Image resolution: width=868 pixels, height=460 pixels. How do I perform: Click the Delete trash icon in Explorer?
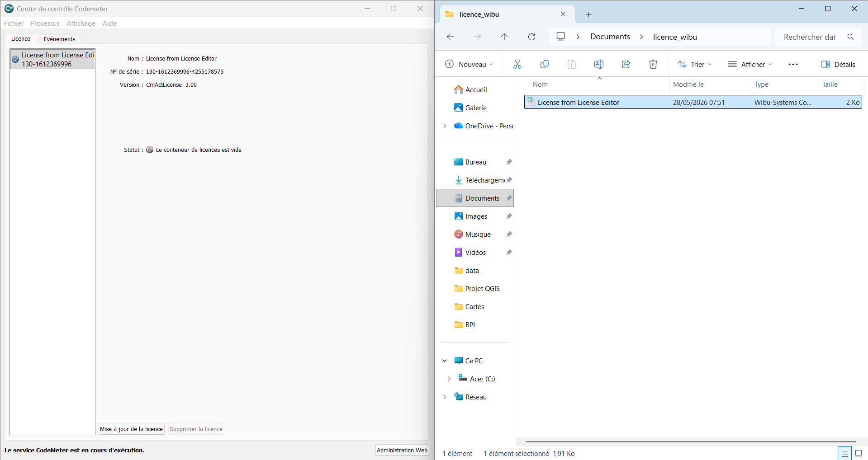[653, 64]
